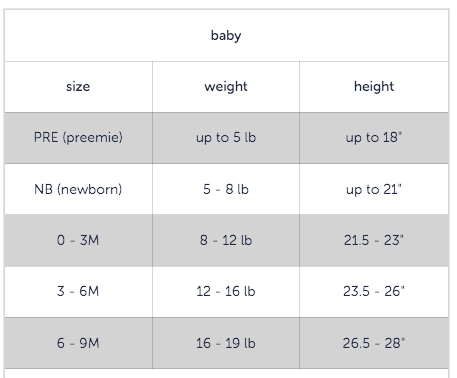Click the '21.5 - 23"' height cell

pyautogui.click(x=374, y=240)
